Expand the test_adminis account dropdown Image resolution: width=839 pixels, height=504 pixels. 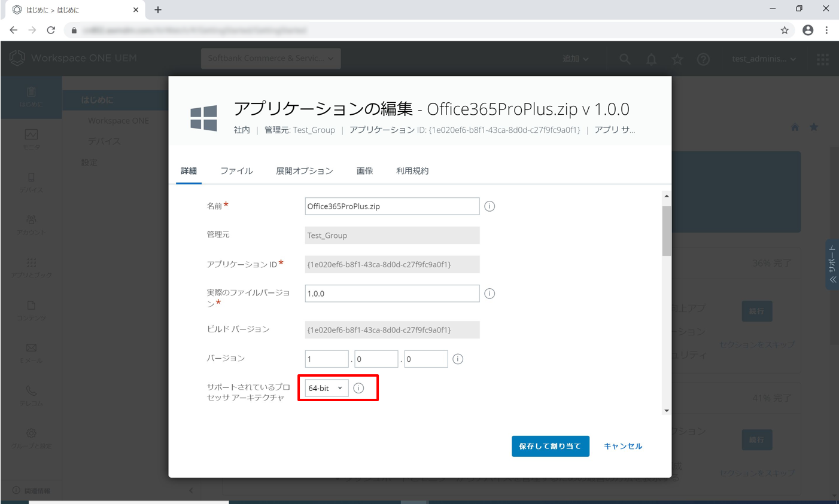[764, 59]
